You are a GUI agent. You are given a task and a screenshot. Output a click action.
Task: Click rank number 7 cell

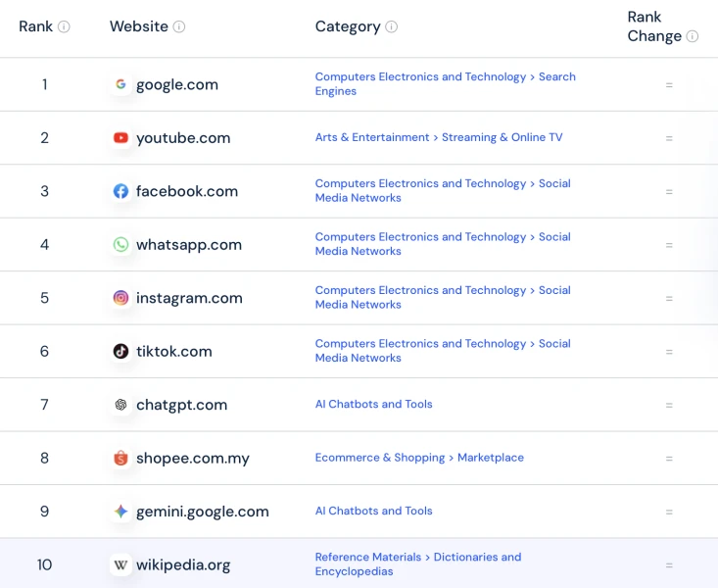pyautogui.click(x=44, y=404)
